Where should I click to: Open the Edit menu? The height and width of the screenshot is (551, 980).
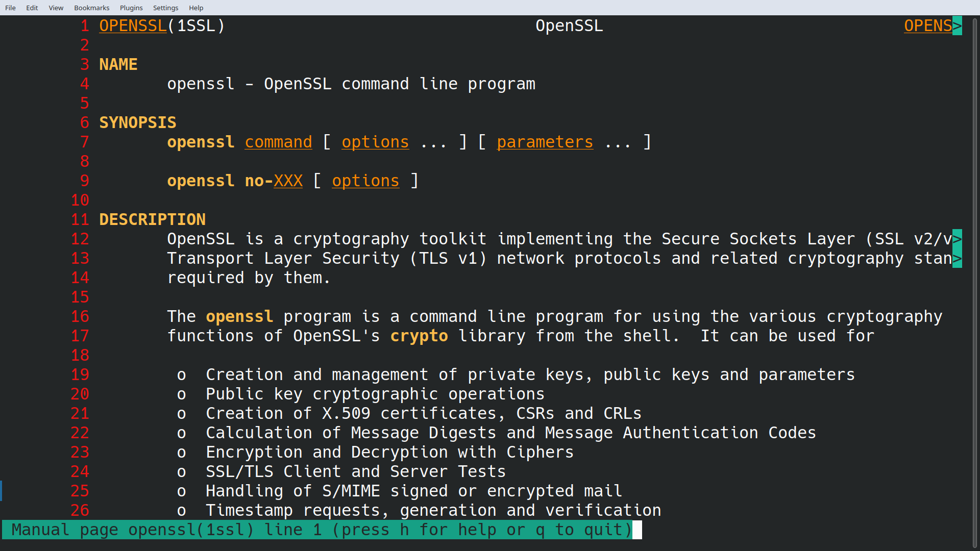pos(32,8)
